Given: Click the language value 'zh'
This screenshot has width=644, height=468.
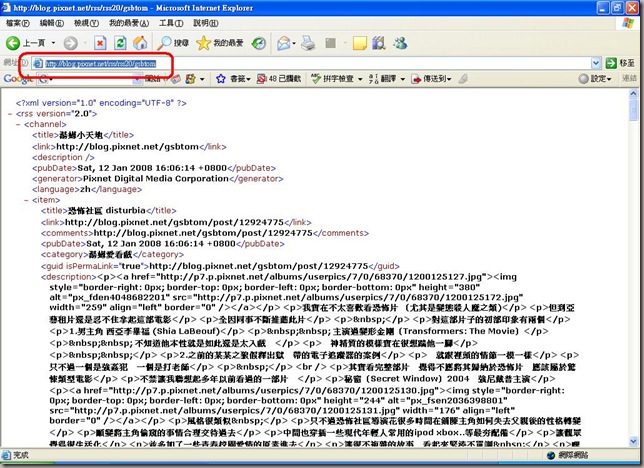Looking at the screenshot, I should click(x=85, y=189).
